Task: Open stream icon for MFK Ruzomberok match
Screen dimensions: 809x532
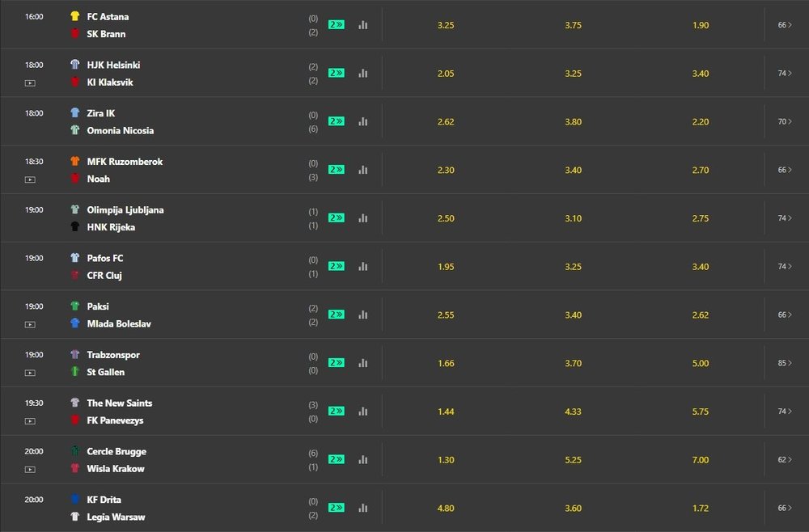Action: (31, 180)
